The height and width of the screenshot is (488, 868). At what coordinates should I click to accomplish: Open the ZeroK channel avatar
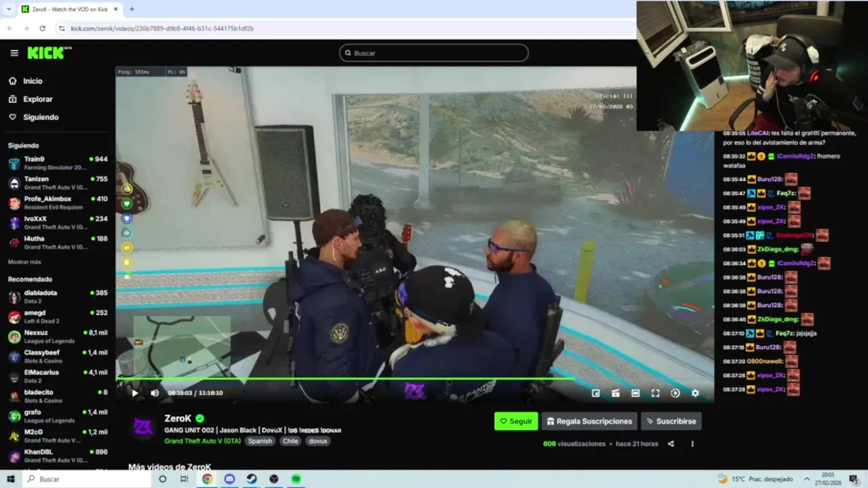(143, 427)
